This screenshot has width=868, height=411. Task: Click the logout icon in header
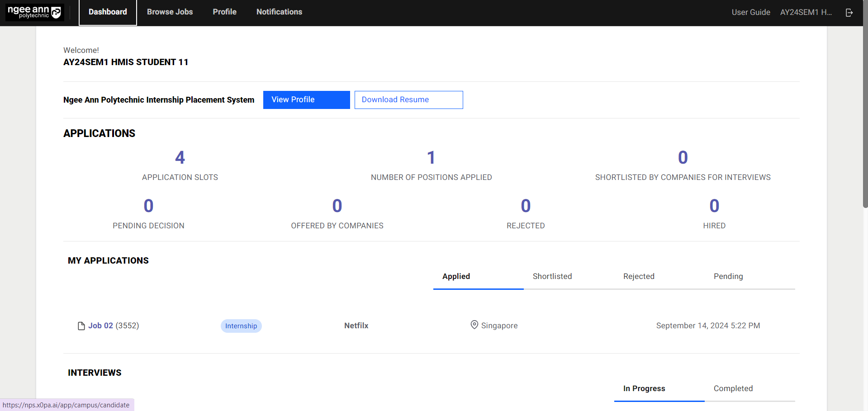(x=849, y=13)
